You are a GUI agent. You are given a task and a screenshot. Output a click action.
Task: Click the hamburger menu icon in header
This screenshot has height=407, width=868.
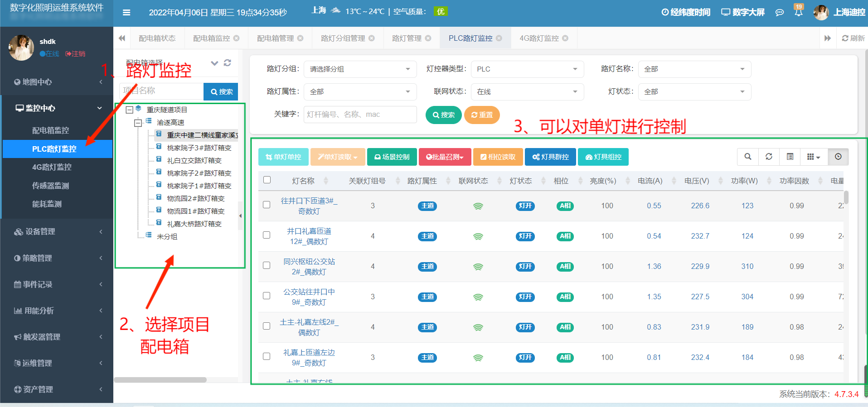(x=126, y=12)
